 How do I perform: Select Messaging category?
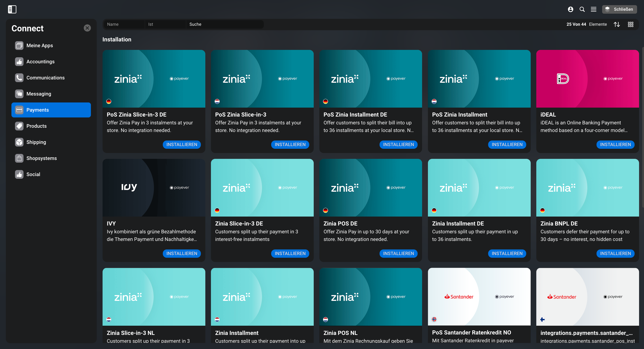click(x=51, y=94)
